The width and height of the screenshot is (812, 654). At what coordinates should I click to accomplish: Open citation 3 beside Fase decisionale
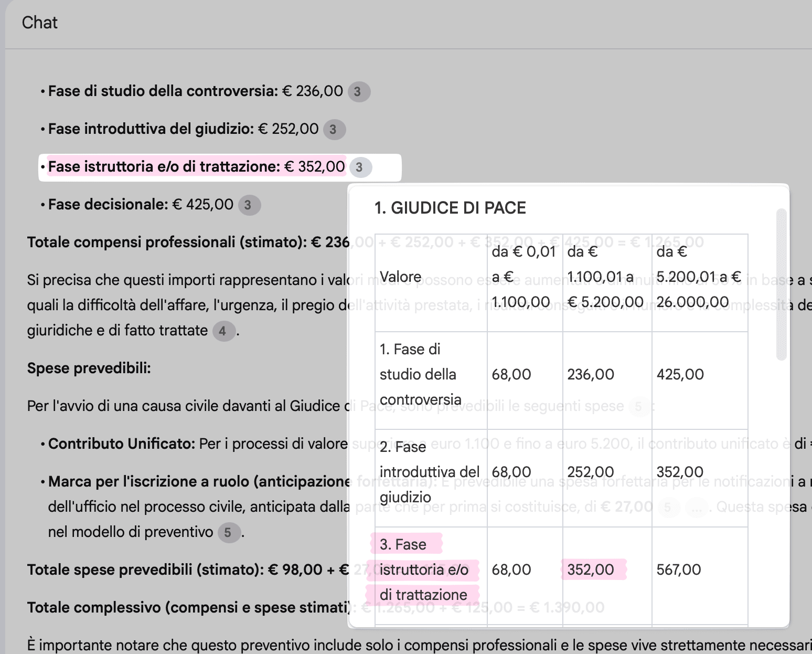249,205
